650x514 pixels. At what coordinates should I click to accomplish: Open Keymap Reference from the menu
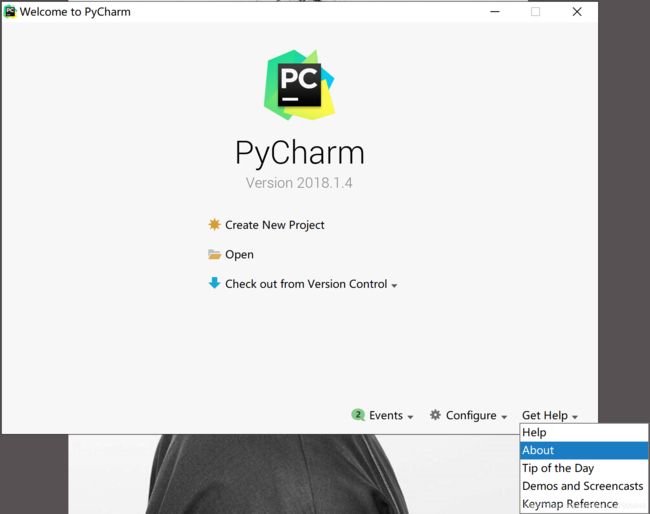[x=584, y=504]
